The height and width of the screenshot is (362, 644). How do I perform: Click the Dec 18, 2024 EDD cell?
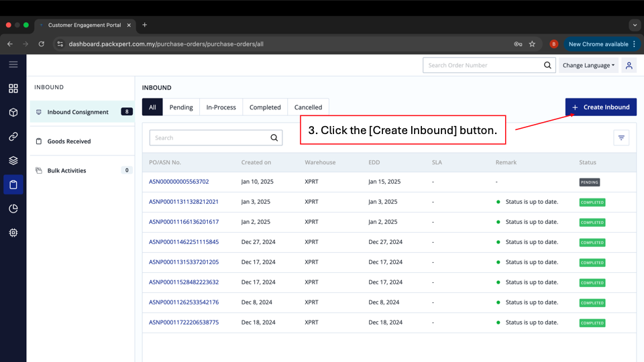pyautogui.click(x=385, y=322)
